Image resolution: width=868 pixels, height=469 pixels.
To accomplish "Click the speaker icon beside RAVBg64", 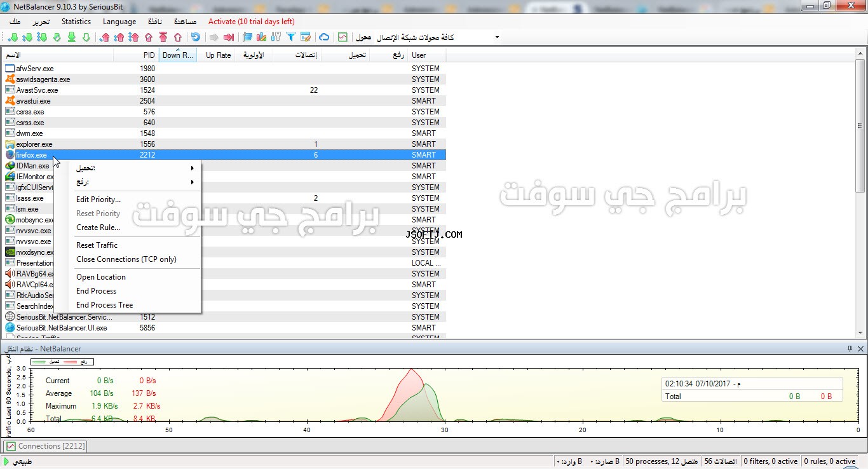I will (10, 274).
